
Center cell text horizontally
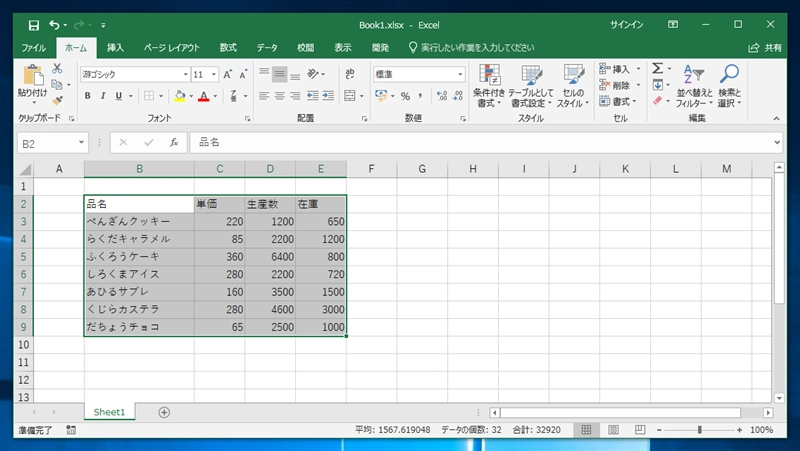click(280, 96)
